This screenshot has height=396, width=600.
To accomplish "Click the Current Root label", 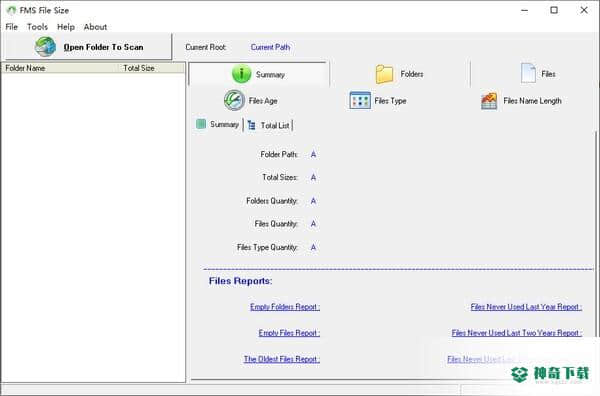I will click(x=206, y=47).
